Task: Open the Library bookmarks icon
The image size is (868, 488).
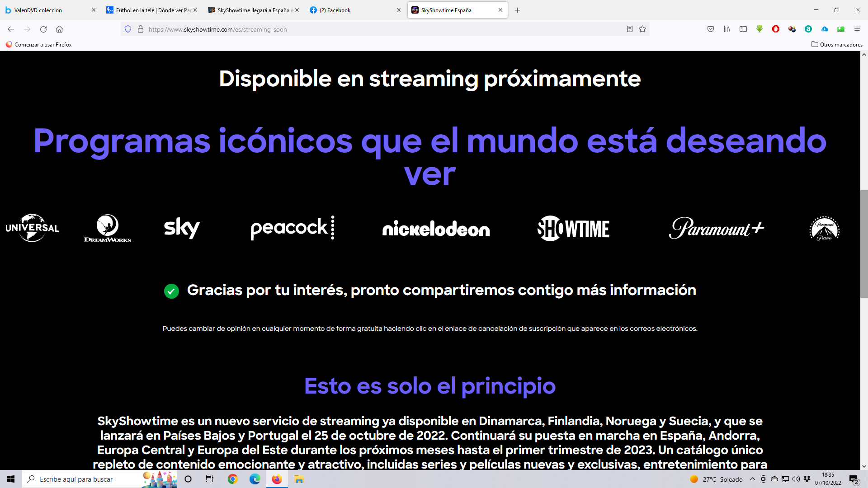Action: click(x=727, y=29)
